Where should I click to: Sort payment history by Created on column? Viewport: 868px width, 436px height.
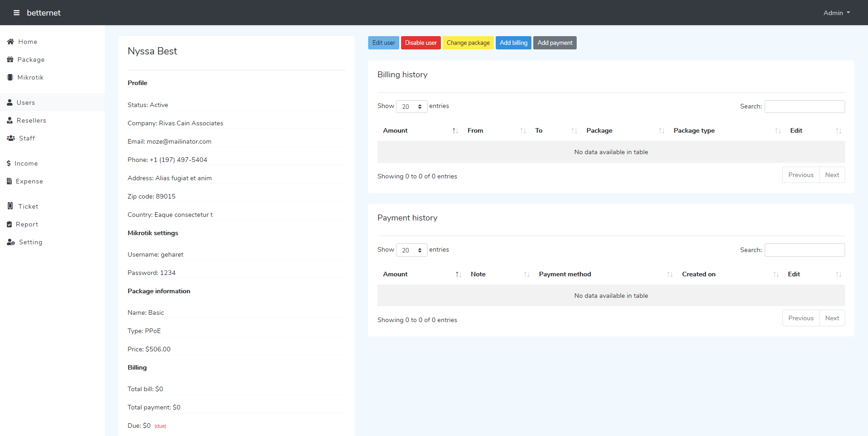(x=699, y=274)
